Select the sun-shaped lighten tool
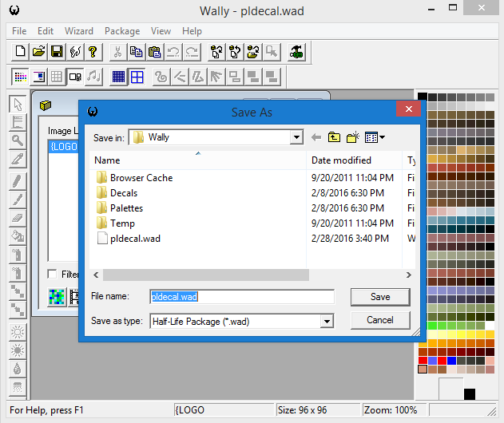Screen dimensions: 504x423 coord(18,332)
